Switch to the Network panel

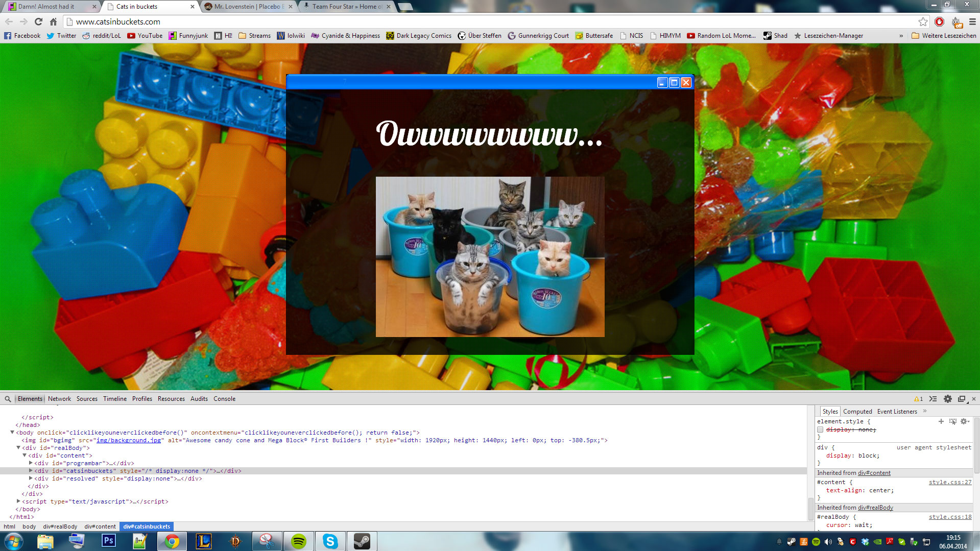[59, 399]
